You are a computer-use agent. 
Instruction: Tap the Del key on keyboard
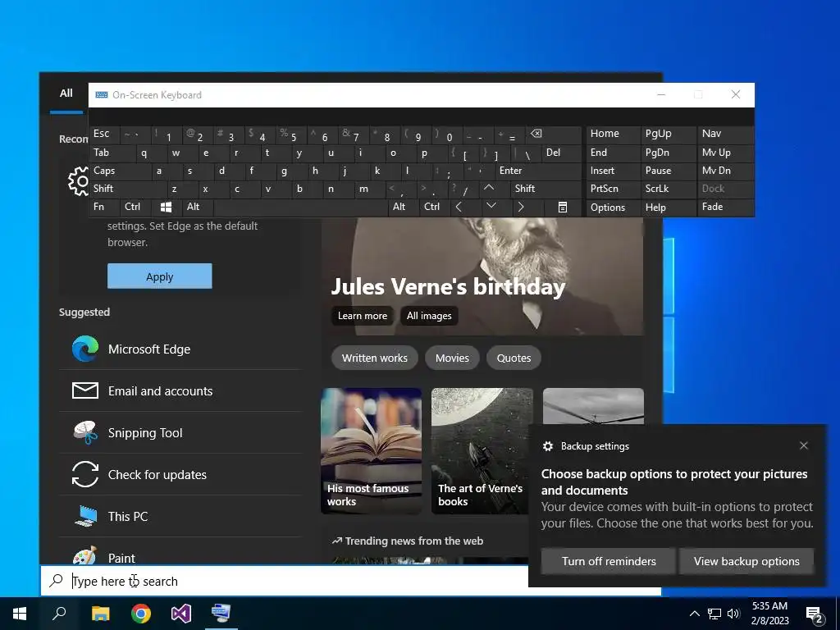pyautogui.click(x=561, y=153)
